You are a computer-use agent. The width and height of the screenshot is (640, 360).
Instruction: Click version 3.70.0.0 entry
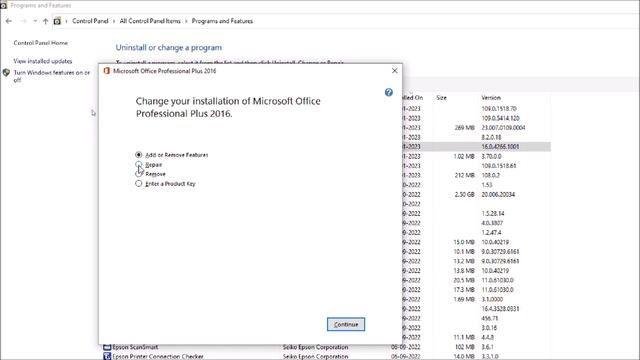pyautogui.click(x=491, y=156)
